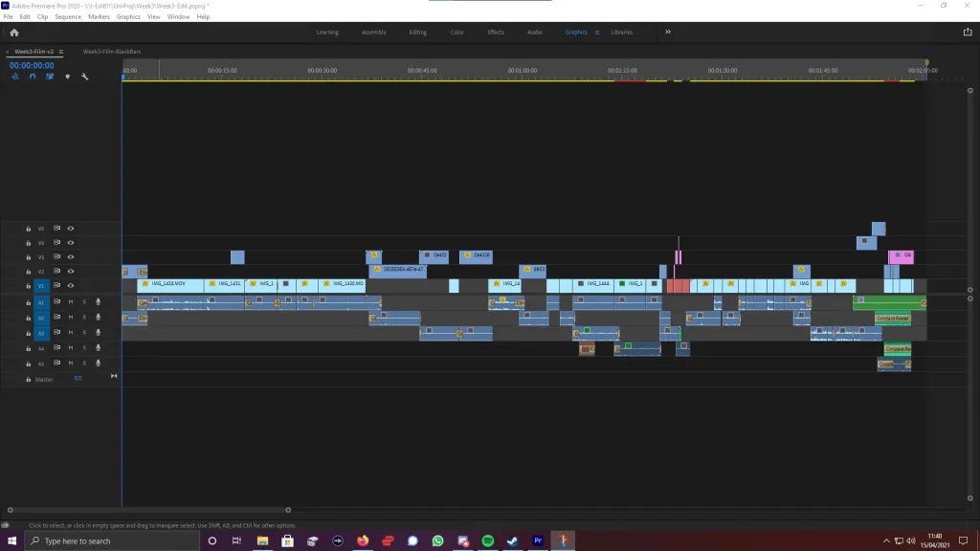Mute audio track A2
Screen dimensions: 980x551
70,318
